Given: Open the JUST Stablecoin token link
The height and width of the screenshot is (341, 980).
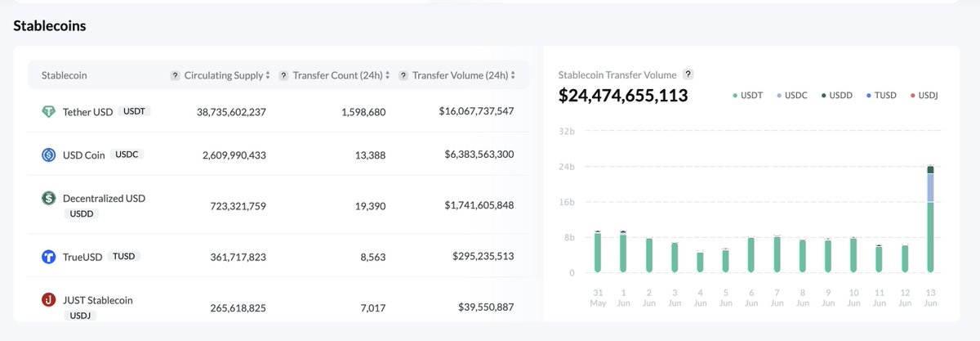Looking at the screenshot, I should (97, 300).
